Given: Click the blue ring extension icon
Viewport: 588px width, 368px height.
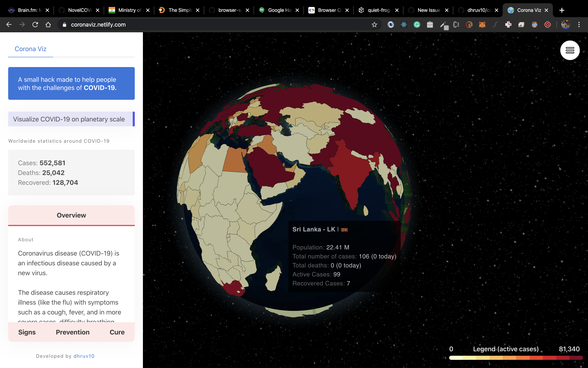Looking at the screenshot, I should pyautogui.click(x=391, y=25).
